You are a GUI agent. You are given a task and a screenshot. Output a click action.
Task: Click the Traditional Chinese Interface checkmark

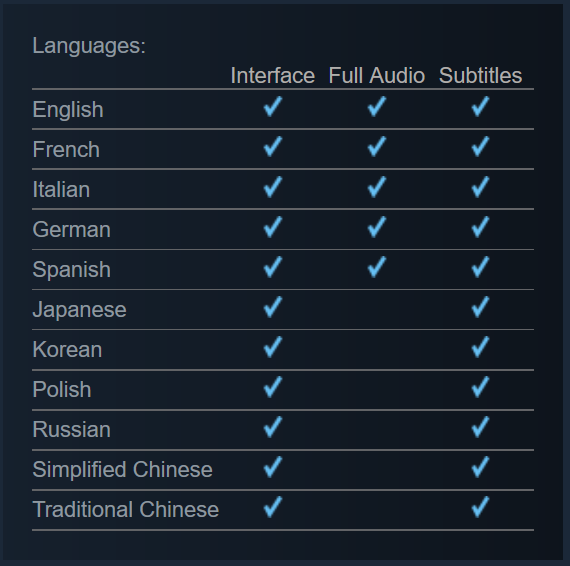click(x=273, y=507)
